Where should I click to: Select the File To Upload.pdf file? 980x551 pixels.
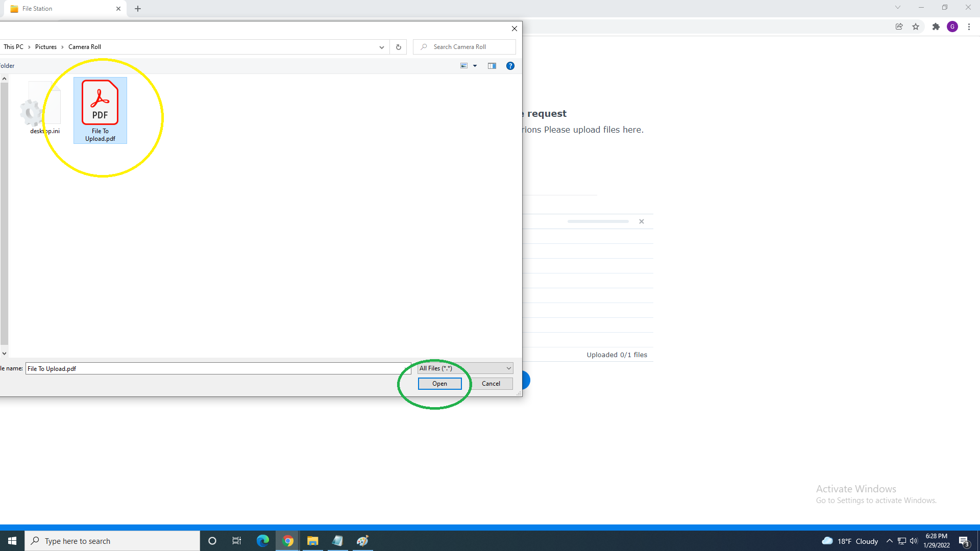coord(100,110)
